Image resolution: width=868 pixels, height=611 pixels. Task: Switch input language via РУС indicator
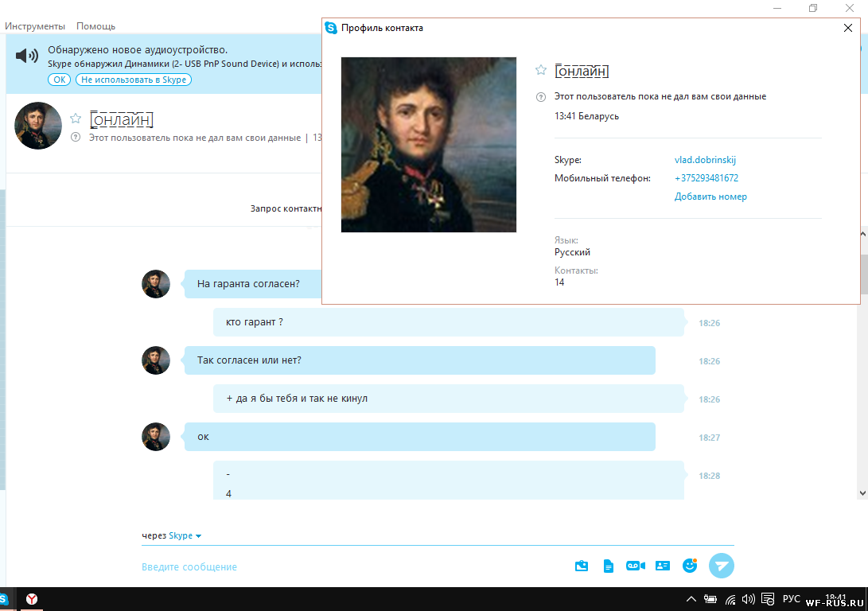pyautogui.click(x=792, y=599)
